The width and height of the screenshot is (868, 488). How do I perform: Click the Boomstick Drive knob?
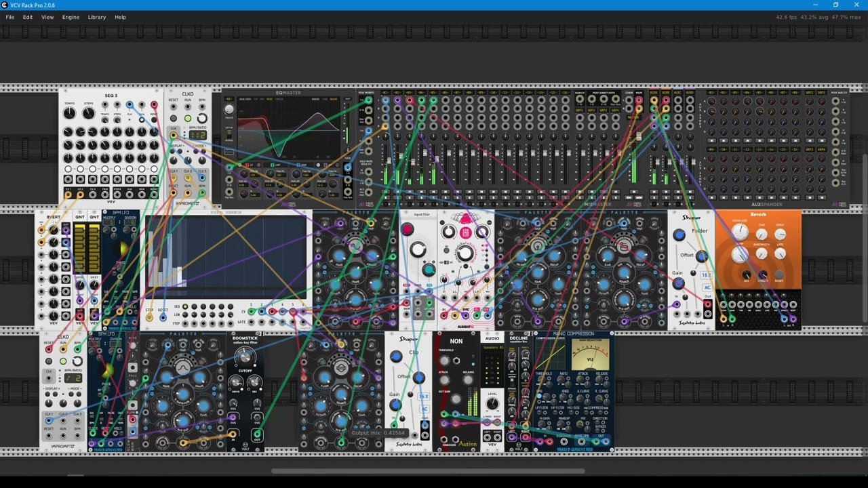[x=235, y=382]
